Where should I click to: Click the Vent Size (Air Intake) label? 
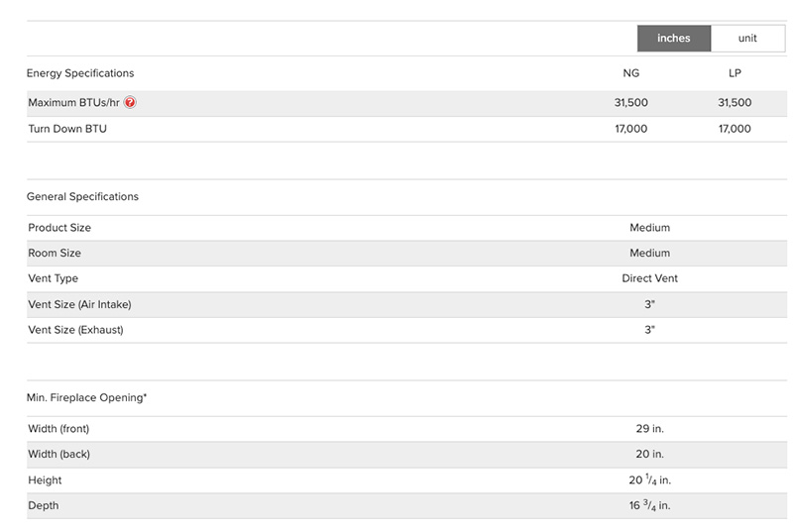click(79, 304)
